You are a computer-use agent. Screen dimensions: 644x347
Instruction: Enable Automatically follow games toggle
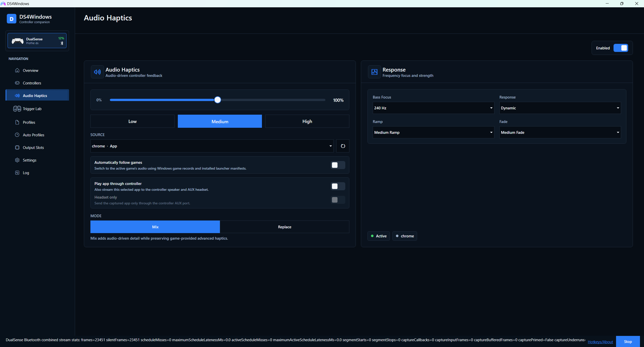[338, 165]
